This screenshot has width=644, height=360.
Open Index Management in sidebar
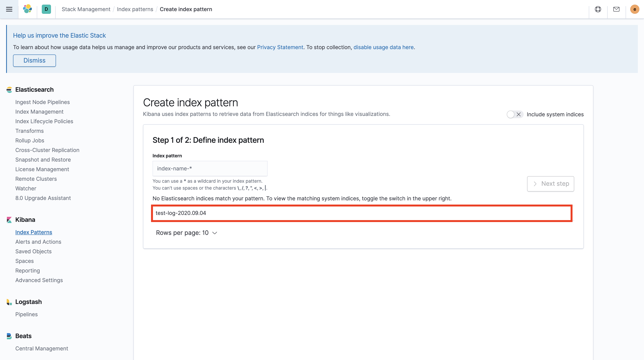point(39,112)
